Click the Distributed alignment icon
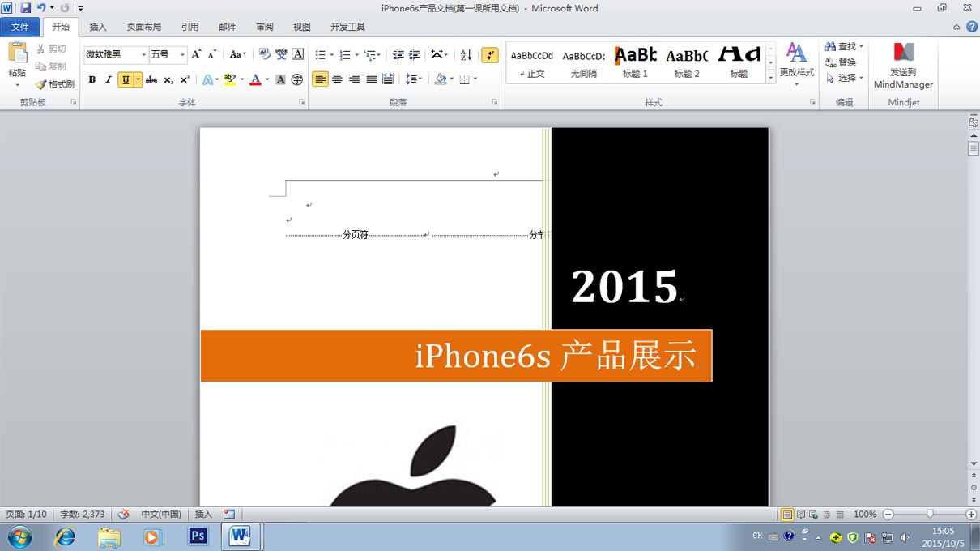980x551 pixels. (388, 79)
